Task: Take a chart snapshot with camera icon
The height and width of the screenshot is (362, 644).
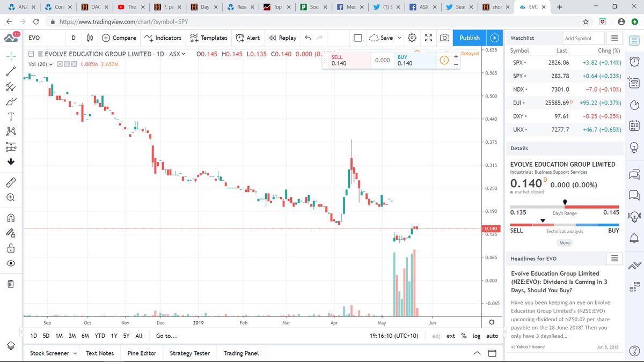Action: click(444, 38)
